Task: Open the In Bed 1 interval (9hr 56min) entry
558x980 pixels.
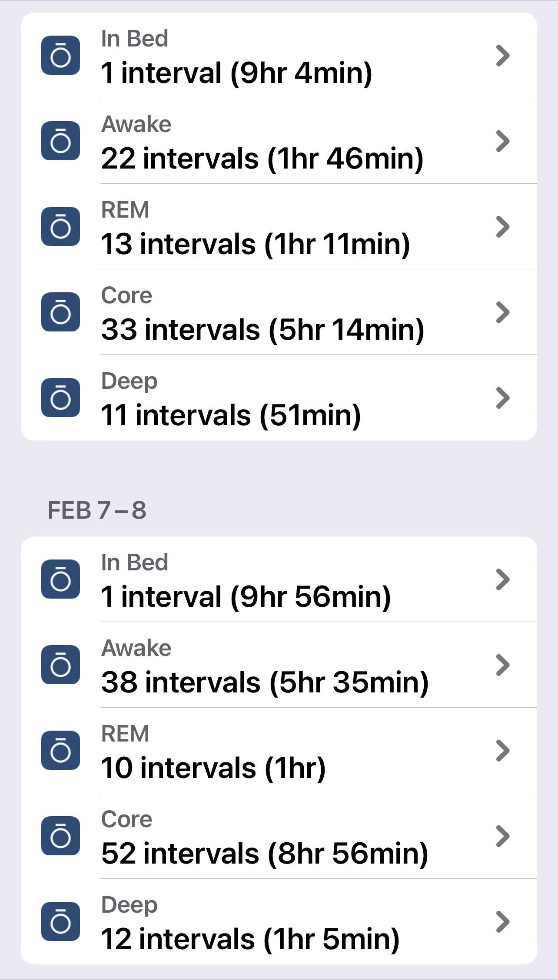Action: [279, 579]
